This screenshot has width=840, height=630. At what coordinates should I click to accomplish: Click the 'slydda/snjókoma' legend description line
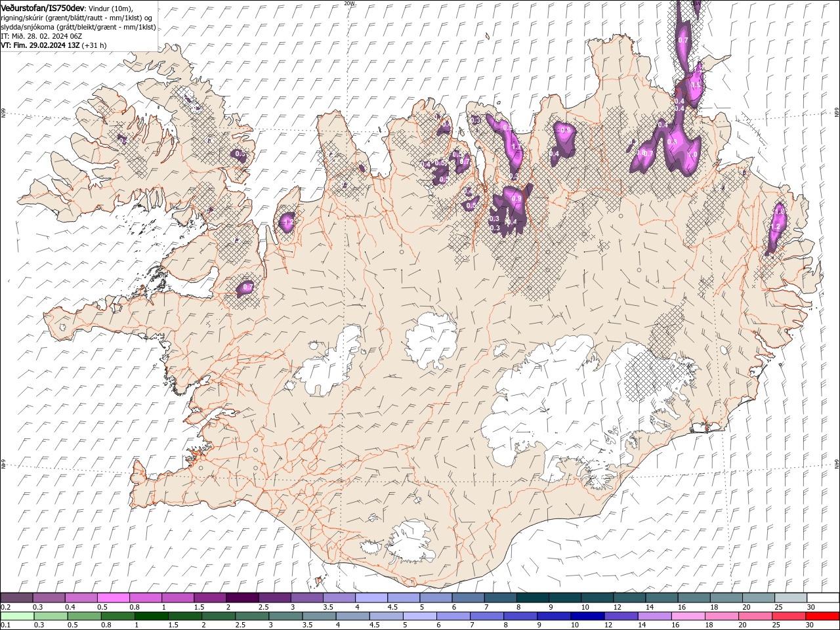pos(79,27)
